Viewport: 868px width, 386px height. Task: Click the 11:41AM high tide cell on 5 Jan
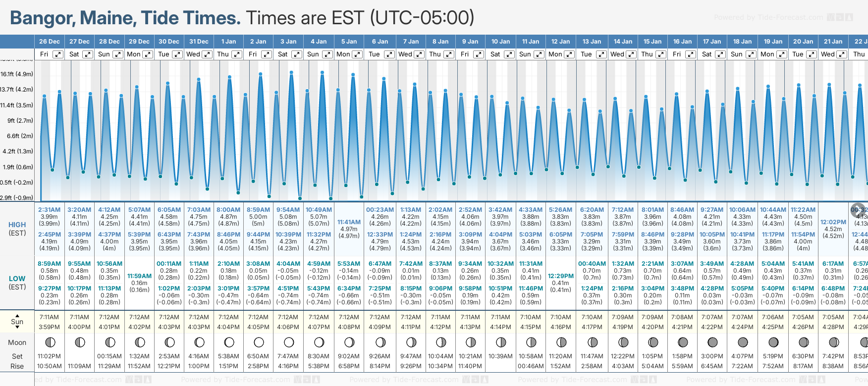click(x=349, y=229)
